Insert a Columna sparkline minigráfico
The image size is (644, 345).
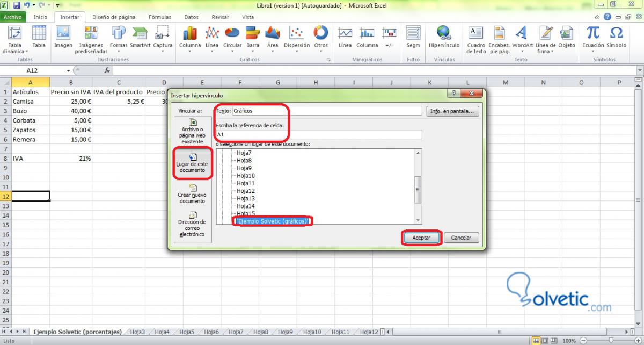pos(367,37)
